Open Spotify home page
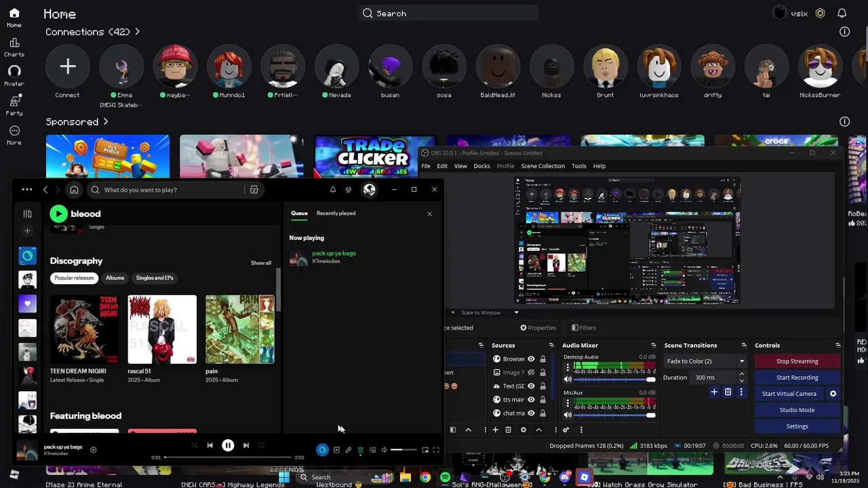The image size is (868, 488). [x=74, y=190]
